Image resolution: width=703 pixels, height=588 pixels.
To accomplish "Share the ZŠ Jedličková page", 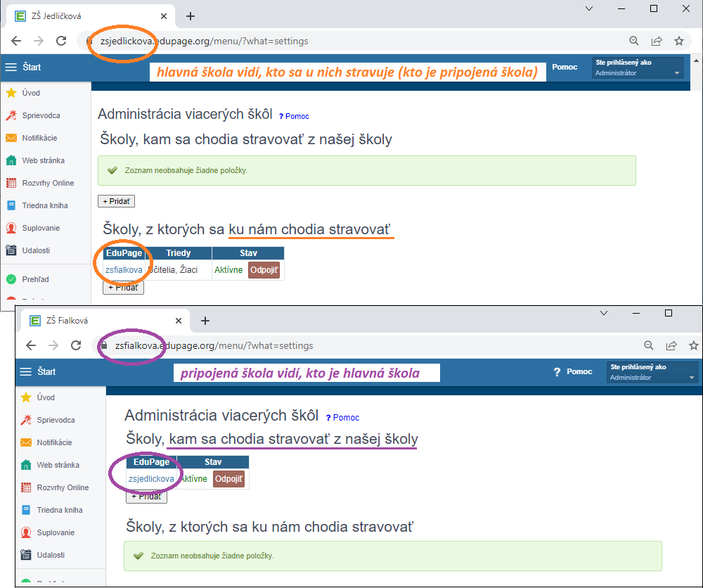I will 657,41.
